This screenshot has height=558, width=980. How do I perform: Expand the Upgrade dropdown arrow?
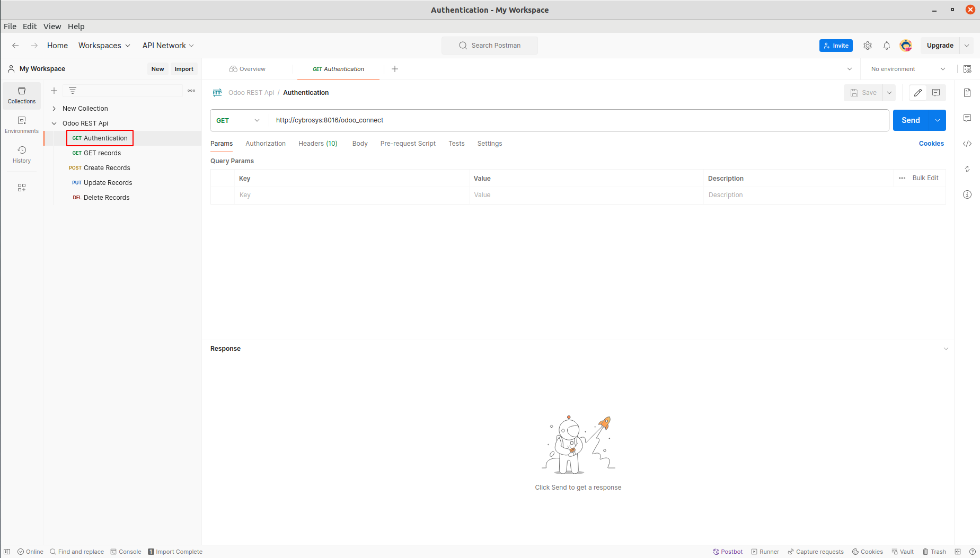click(967, 46)
